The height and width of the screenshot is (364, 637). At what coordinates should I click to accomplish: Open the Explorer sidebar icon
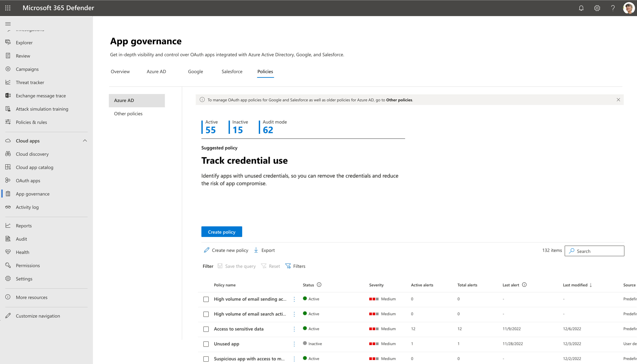[x=7, y=42]
